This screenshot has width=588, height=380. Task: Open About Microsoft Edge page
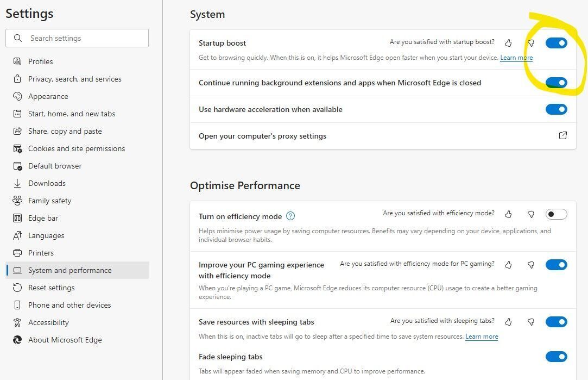[77, 340]
